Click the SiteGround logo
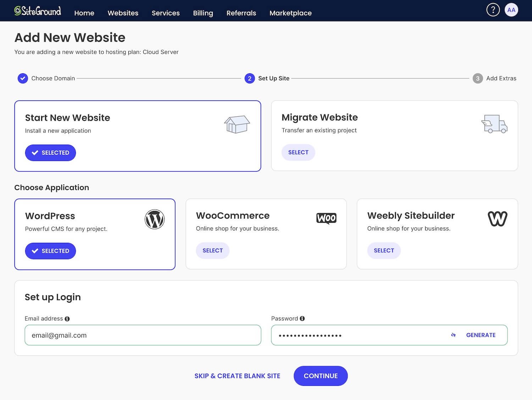This screenshot has width=532, height=400. coord(38,11)
